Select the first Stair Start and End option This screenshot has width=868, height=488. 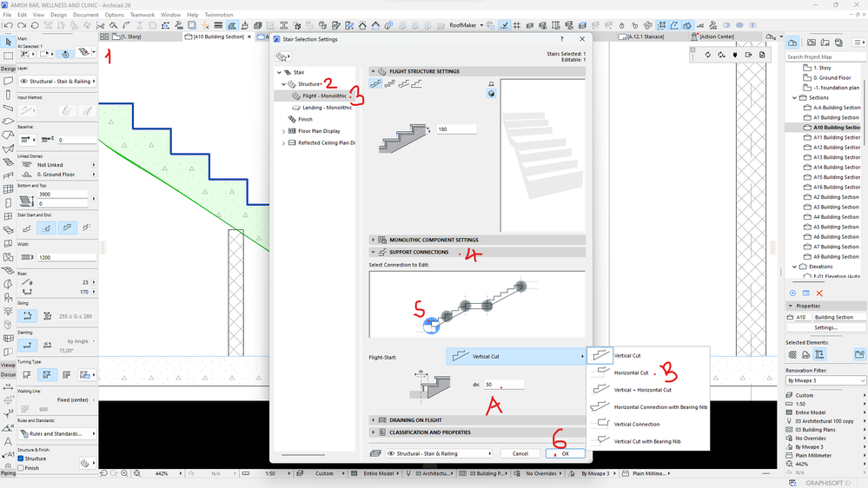[27, 228]
